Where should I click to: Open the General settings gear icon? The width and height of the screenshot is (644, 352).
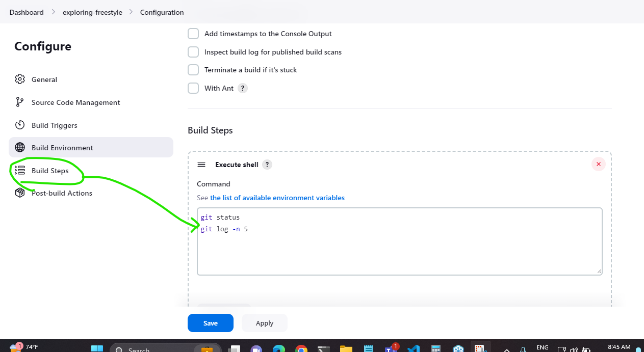(19, 79)
